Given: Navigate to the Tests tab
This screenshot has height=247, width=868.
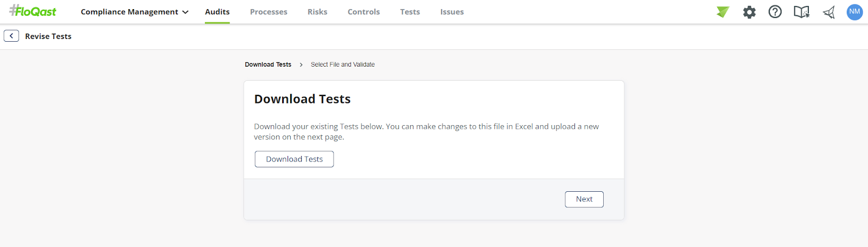Looking at the screenshot, I should [x=410, y=12].
